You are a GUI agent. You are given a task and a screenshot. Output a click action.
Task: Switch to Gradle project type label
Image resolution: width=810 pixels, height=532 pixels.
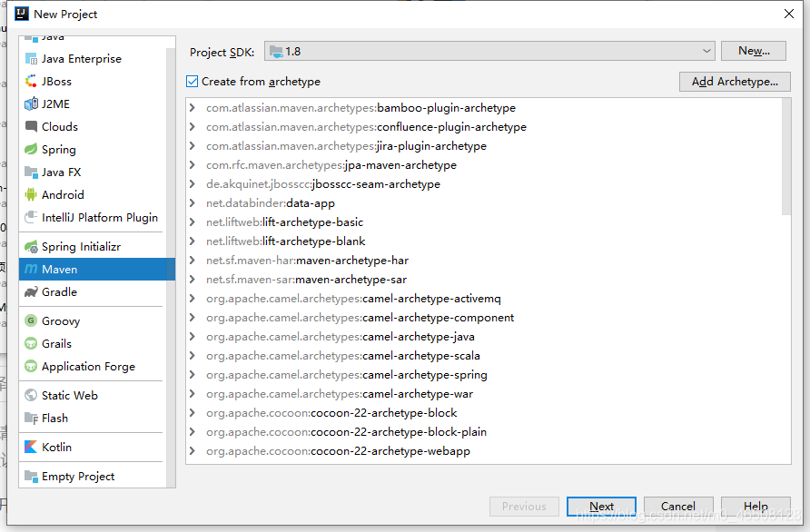(59, 292)
